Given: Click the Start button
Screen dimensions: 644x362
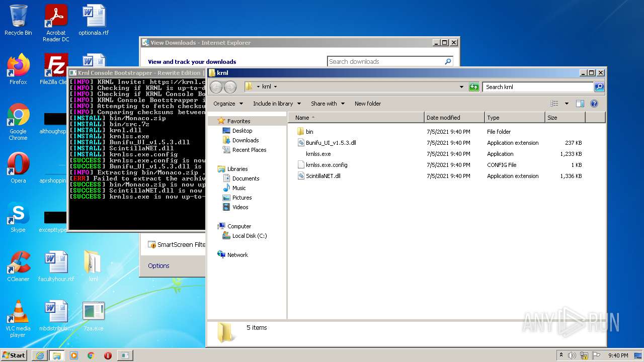Looking at the screenshot, I should (14, 355).
